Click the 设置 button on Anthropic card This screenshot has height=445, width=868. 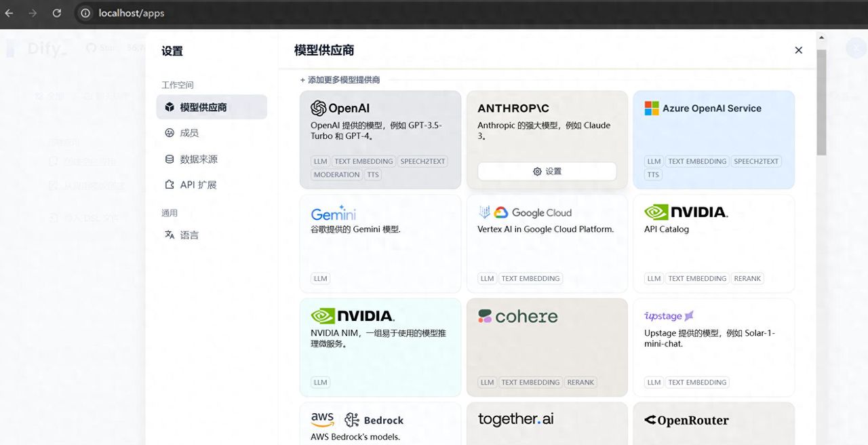click(547, 172)
